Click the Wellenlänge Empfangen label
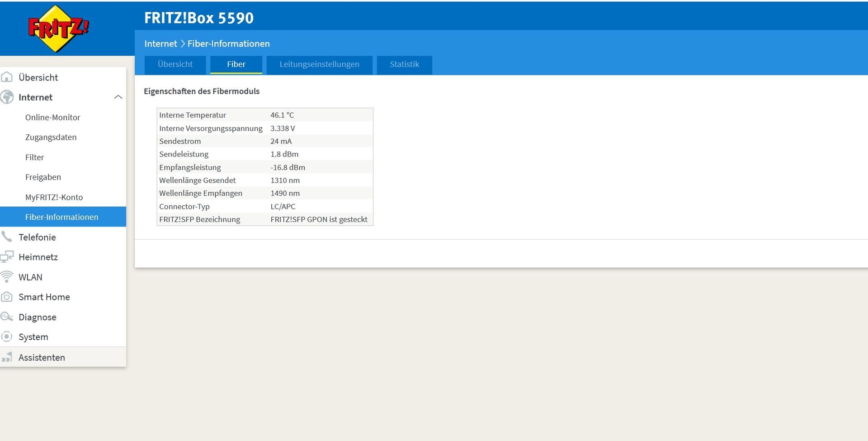The image size is (868, 441). 201,193
